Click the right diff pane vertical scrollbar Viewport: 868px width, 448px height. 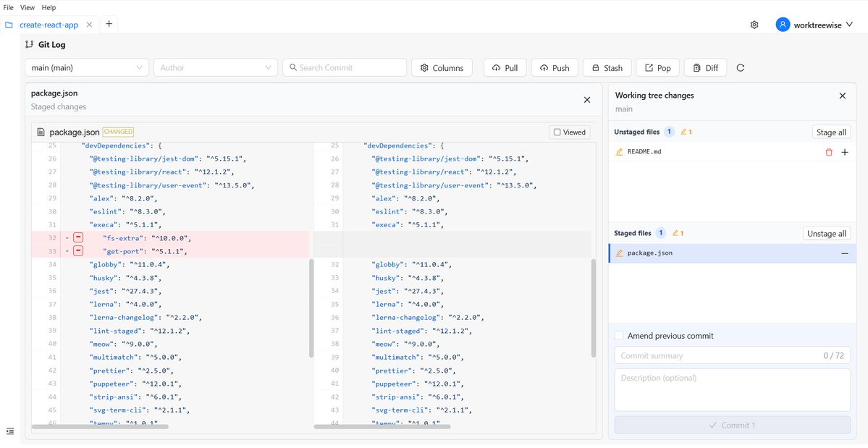tap(594, 308)
